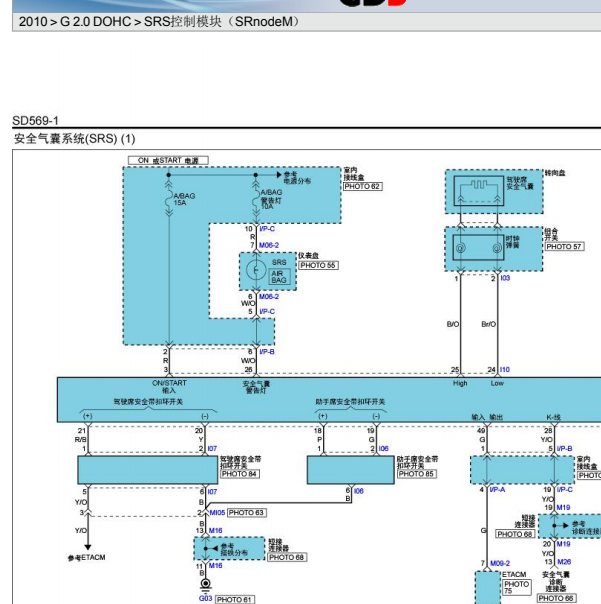Click connector I03 under the clock spring

pos(505,278)
